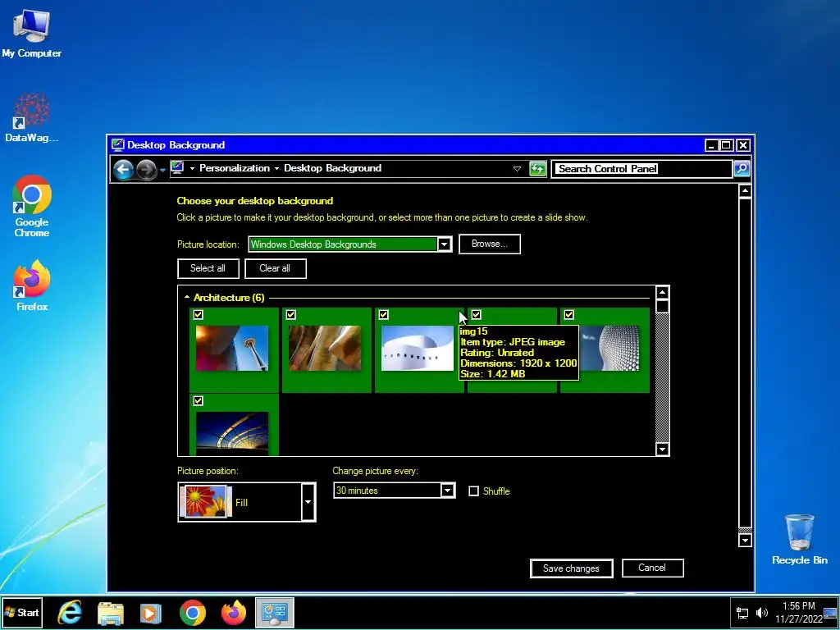Uncheck the dotted silver building picture checkbox
This screenshot has height=630, width=840.
[569, 314]
